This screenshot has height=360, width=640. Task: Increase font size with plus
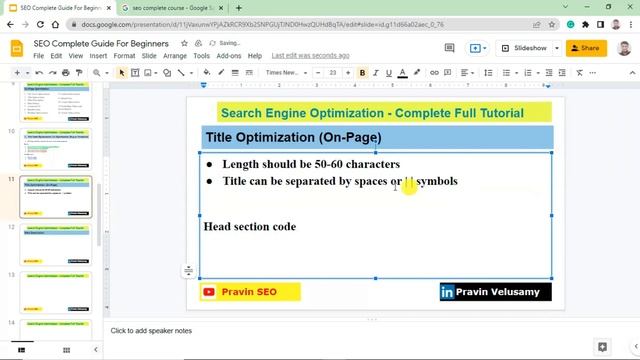[x=348, y=73]
